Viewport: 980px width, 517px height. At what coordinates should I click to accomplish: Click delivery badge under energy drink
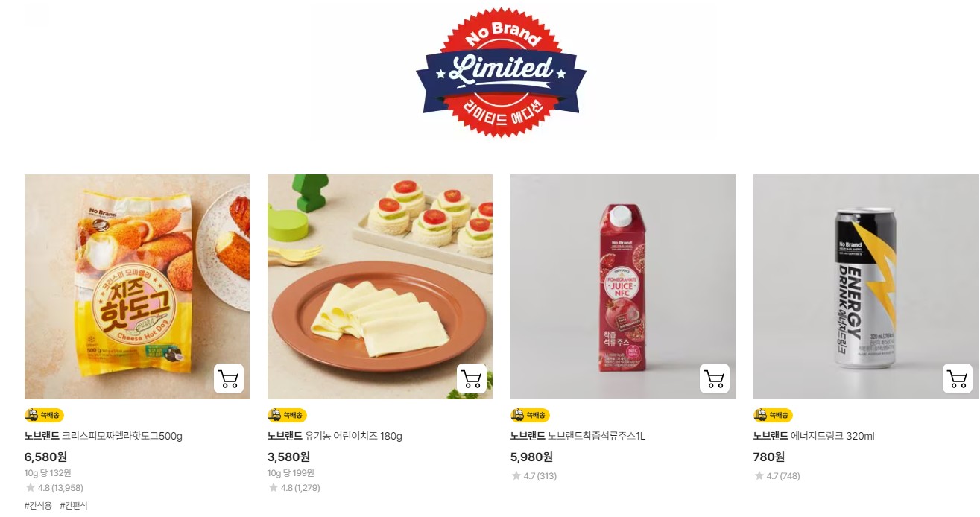click(773, 415)
